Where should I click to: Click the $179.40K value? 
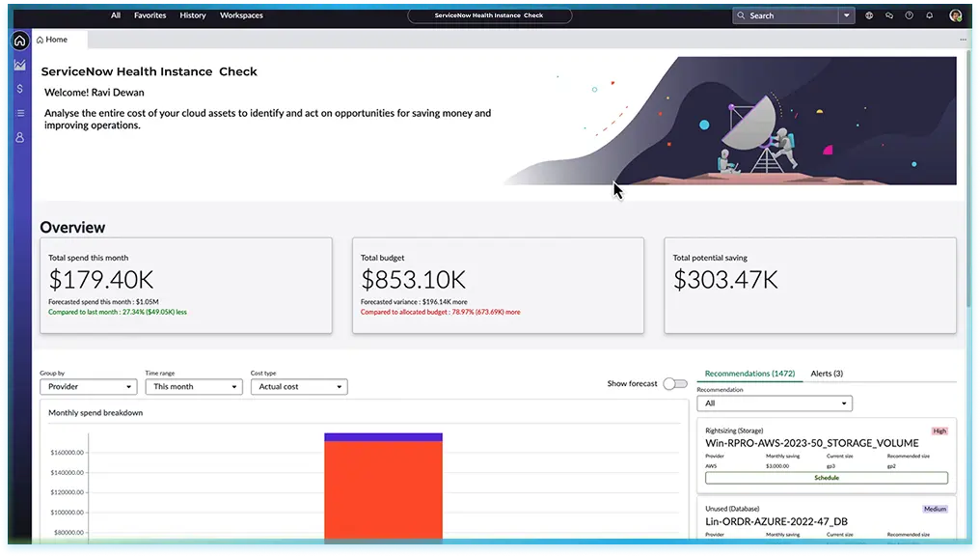click(100, 280)
